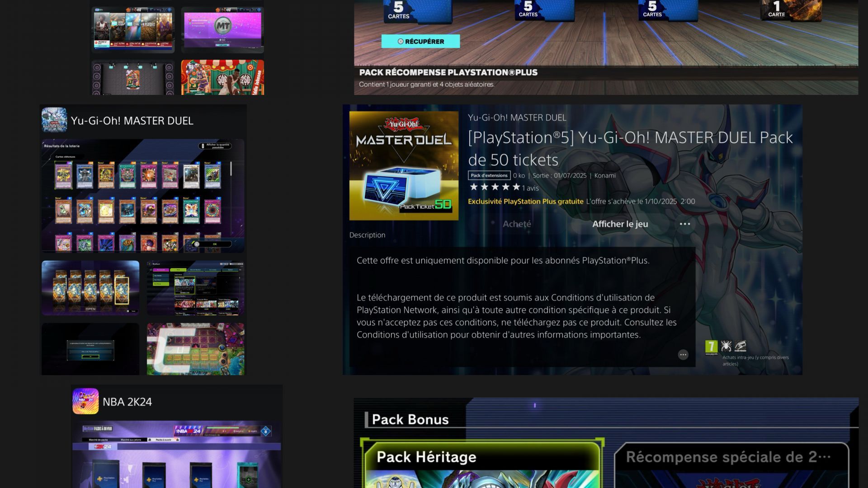Select Marché aux jetons tab in NBA 2K24

(x=131, y=440)
